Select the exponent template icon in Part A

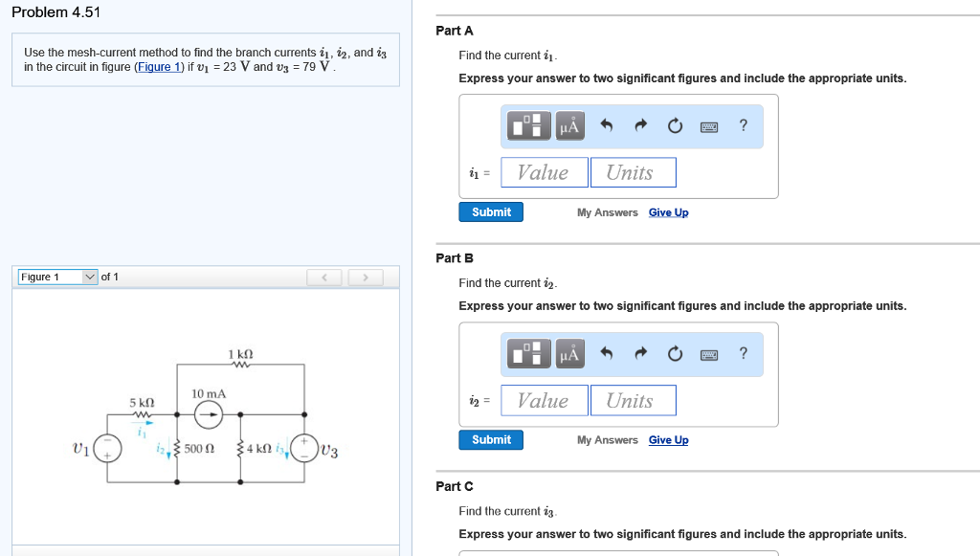click(526, 125)
